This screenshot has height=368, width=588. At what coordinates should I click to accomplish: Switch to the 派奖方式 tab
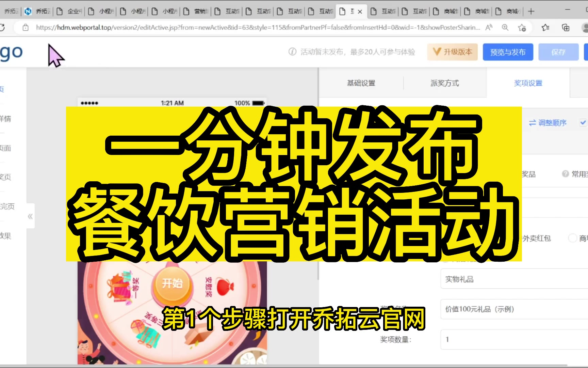coord(445,83)
